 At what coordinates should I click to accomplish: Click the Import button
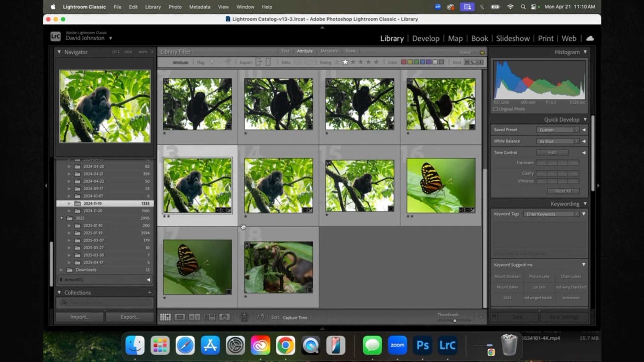[x=79, y=317]
